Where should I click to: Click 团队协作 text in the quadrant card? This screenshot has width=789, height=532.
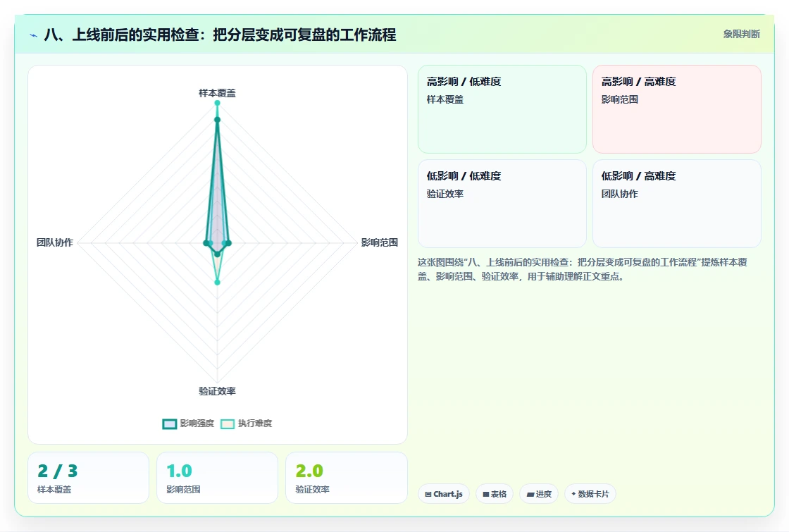619,194
